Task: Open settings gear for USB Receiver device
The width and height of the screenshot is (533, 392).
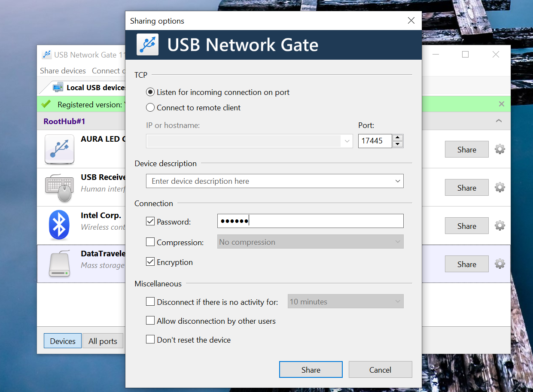Action: [500, 188]
